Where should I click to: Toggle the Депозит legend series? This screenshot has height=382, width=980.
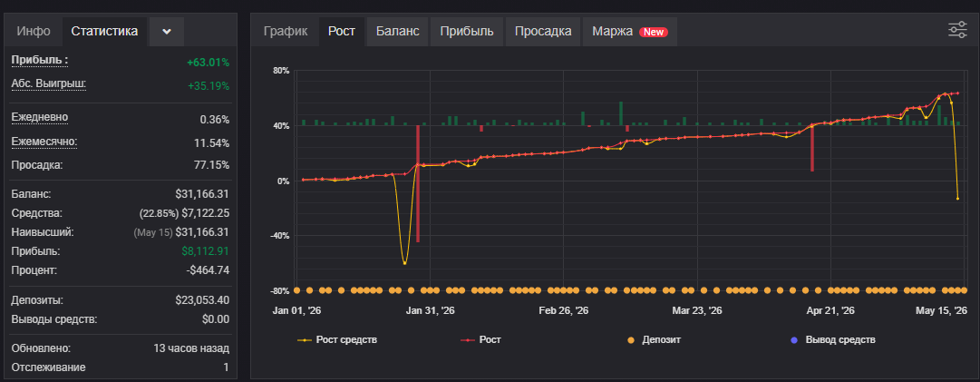tap(654, 340)
